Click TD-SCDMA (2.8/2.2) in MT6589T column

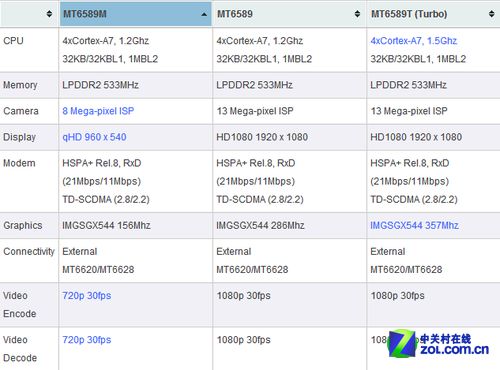[414, 199]
